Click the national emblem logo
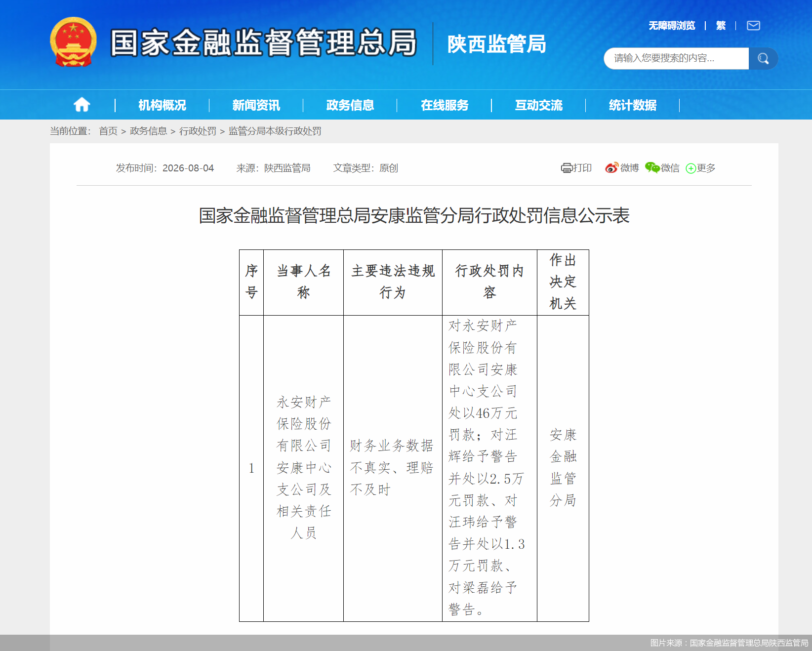 pyautogui.click(x=73, y=42)
